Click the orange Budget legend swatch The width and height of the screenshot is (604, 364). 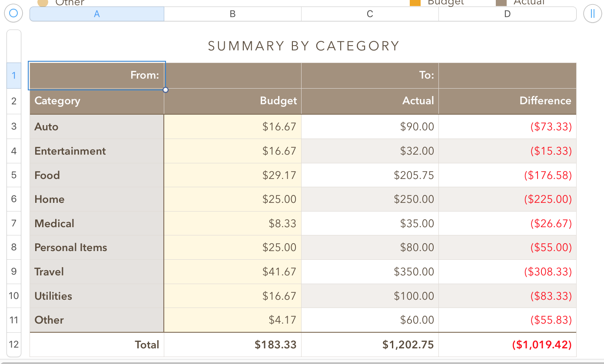click(415, 3)
